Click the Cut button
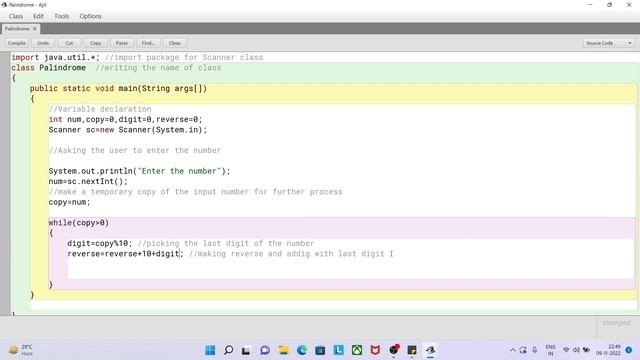640x360 pixels. click(69, 43)
